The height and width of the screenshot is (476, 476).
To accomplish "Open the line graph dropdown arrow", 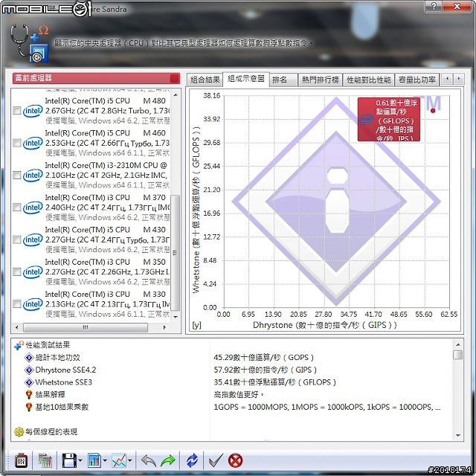I will click(x=130, y=461).
